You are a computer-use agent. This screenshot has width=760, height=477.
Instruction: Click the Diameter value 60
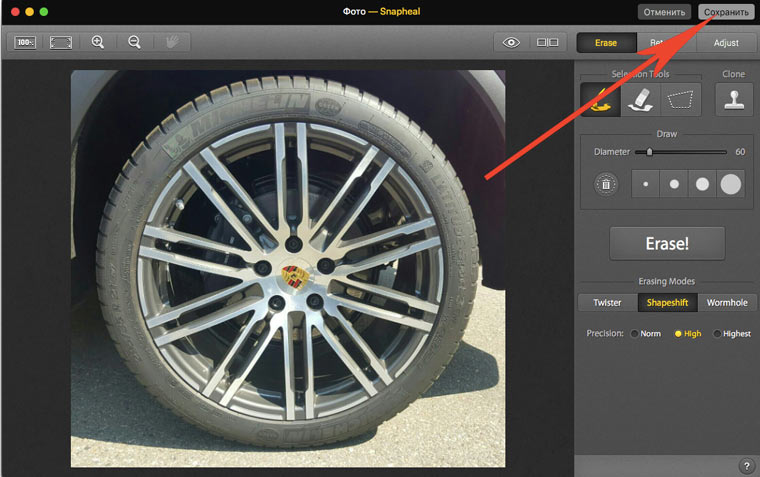click(x=740, y=152)
